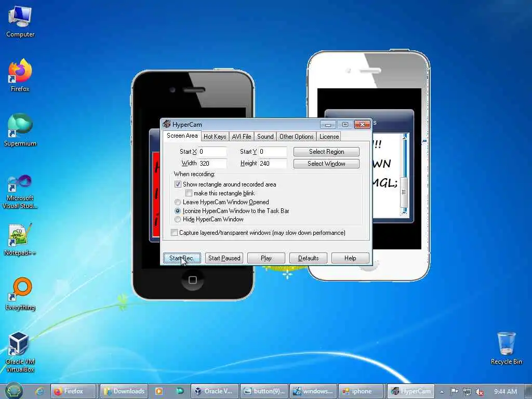Select the Oracle VM VirtualBox desktop shortcut
This screenshot has width=532, height=399.
[x=20, y=352]
